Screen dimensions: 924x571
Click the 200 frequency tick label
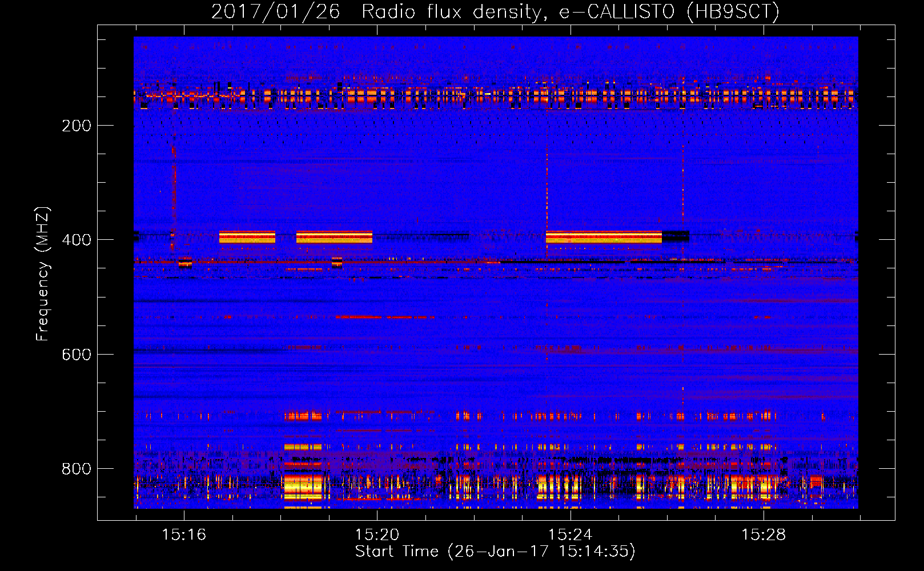(77, 126)
